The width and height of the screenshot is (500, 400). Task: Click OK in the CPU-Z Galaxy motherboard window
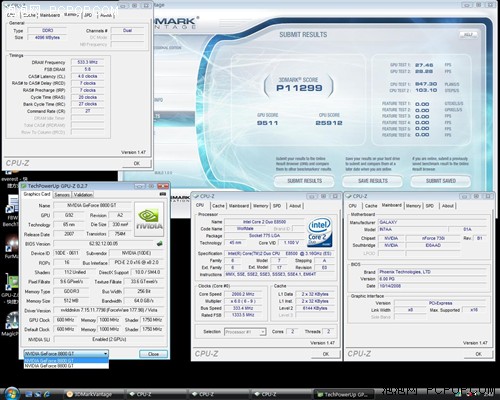coord(478,354)
